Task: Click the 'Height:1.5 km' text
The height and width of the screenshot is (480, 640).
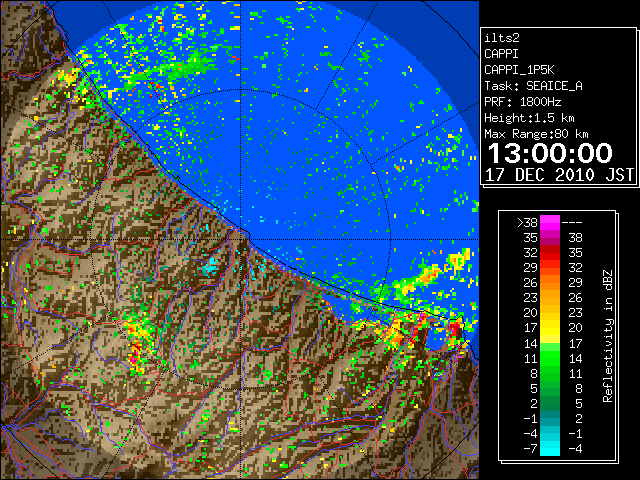Action: 529,118
